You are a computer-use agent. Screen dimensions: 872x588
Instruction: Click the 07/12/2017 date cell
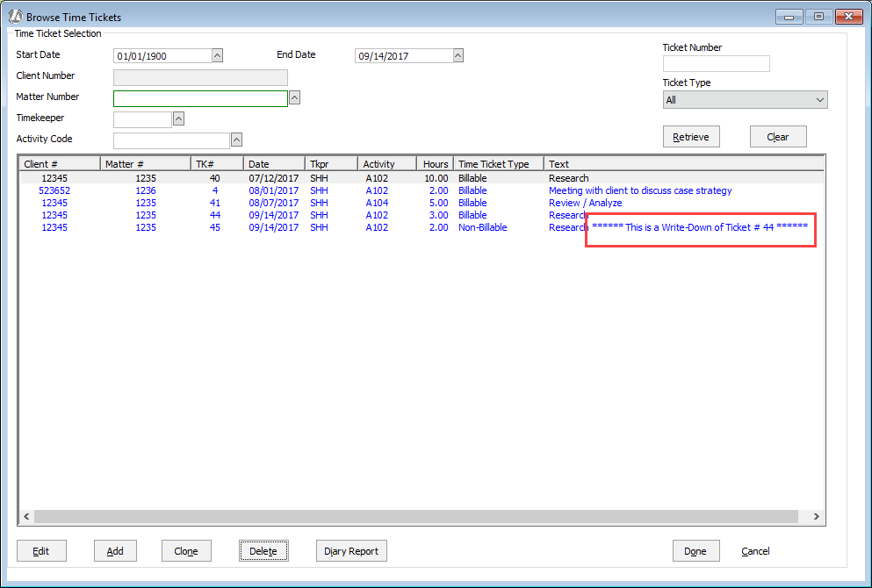pyautogui.click(x=274, y=178)
